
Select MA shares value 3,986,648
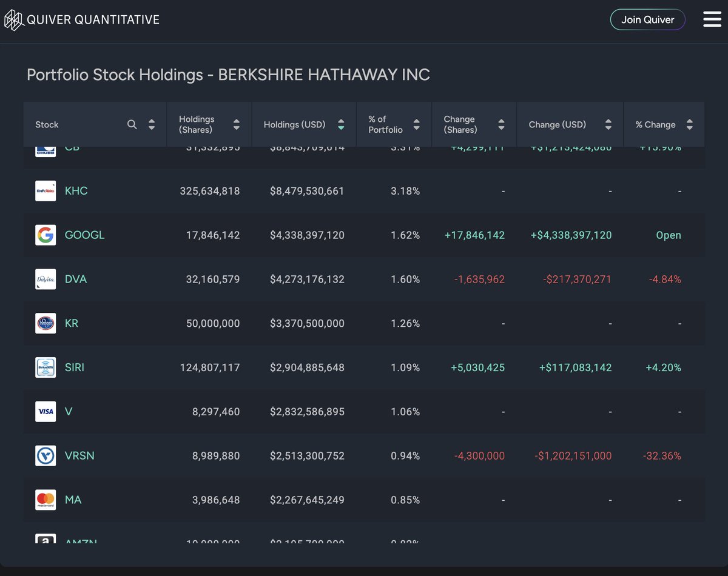pyautogui.click(x=216, y=500)
